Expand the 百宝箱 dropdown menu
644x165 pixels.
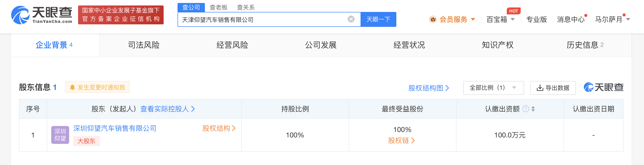[512, 19]
